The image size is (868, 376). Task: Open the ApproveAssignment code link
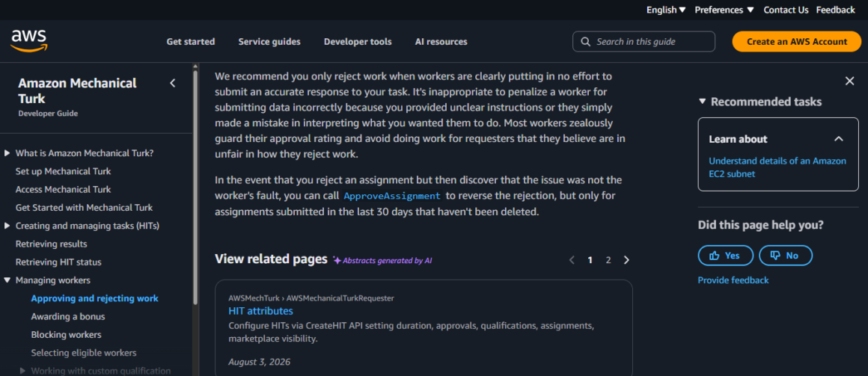click(x=392, y=196)
